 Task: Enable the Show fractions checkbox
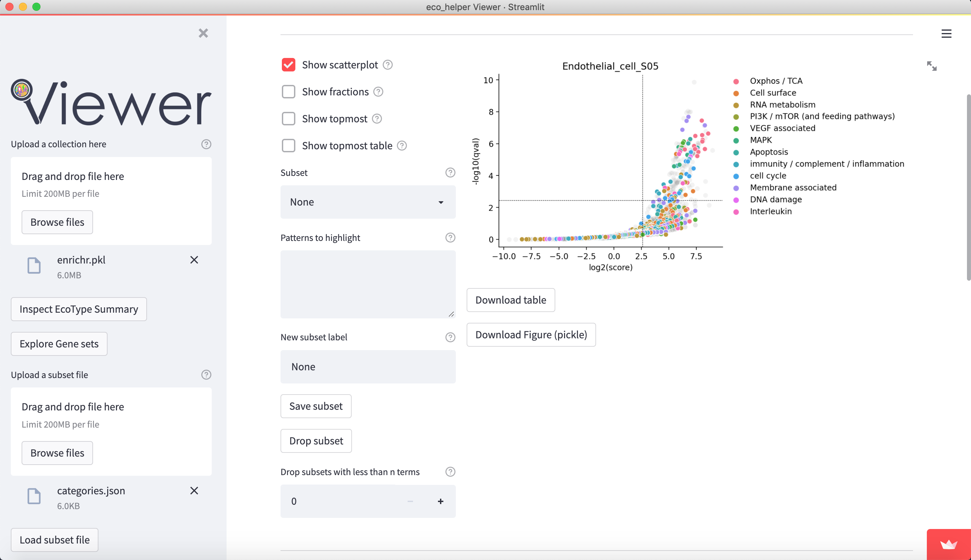[x=288, y=92]
